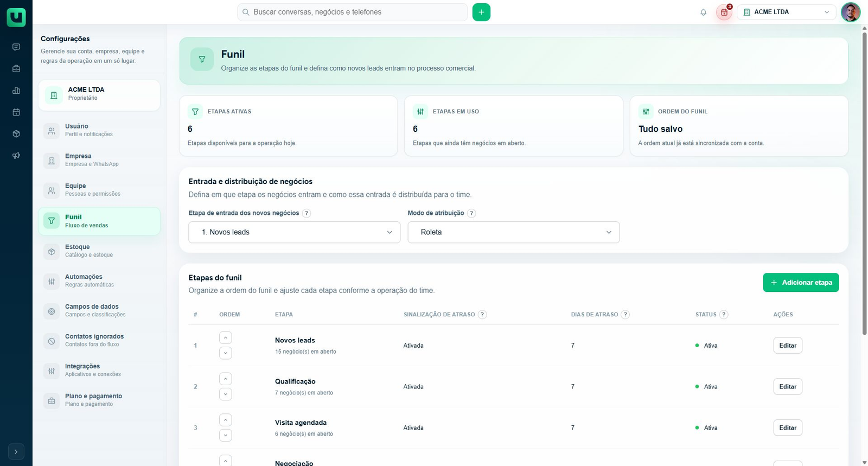Edit the Novos leads stage

[788, 346]
